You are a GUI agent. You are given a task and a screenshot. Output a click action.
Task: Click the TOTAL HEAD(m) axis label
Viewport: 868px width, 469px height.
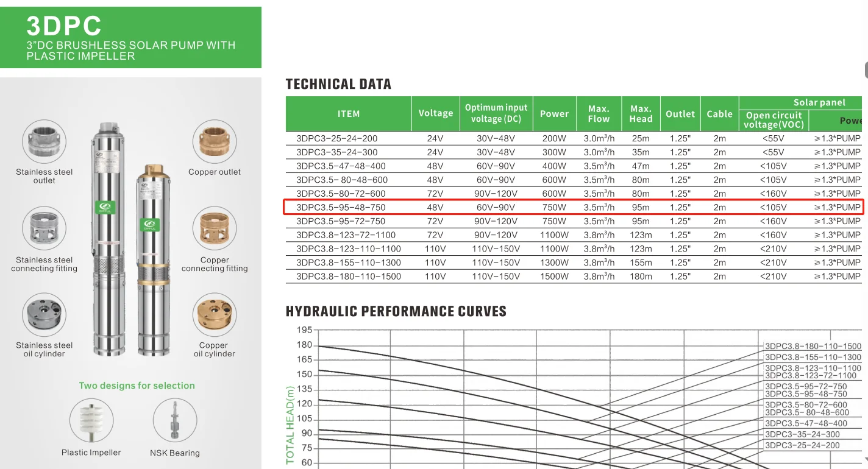pos(290,425)
